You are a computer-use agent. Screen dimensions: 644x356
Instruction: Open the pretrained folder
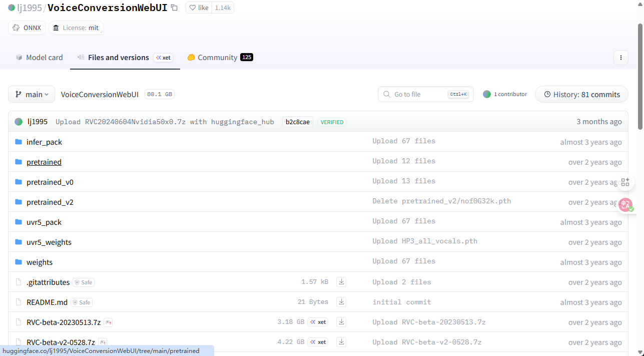click(44, 162)
